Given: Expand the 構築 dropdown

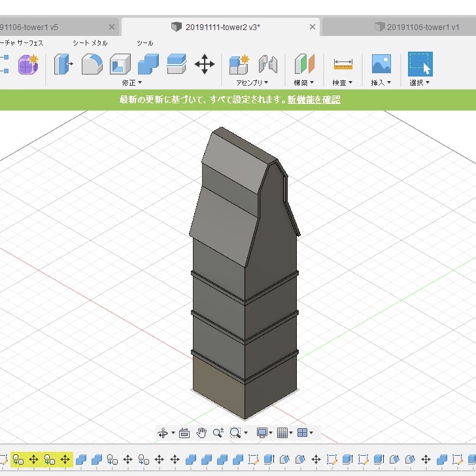Looking at the screenshot, I should (304, 82).
